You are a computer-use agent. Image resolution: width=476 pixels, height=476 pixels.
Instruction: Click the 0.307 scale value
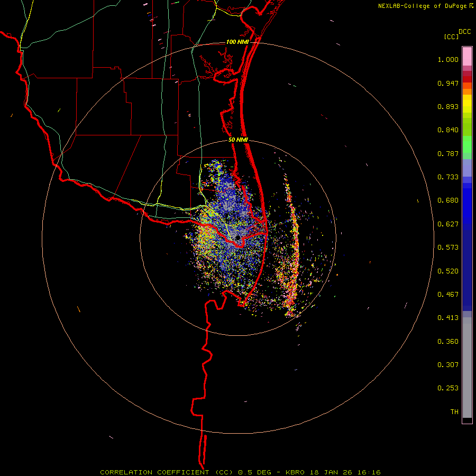[448, 365]
